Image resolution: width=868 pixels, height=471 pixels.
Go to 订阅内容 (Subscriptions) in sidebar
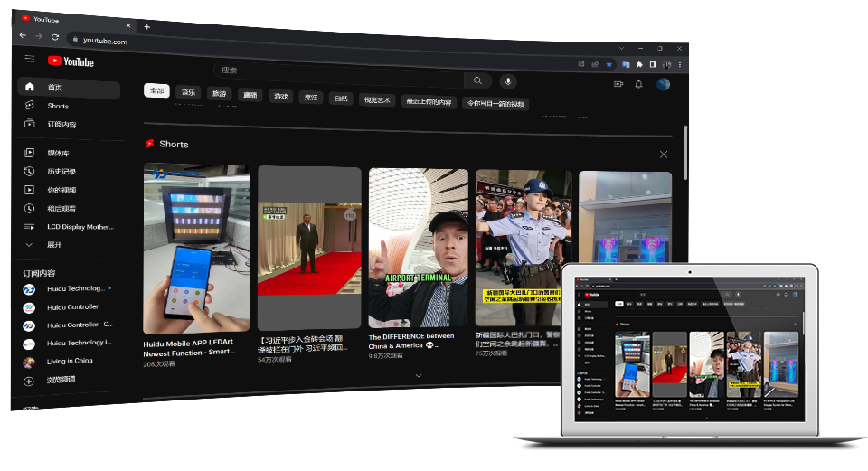click(61, 124)
